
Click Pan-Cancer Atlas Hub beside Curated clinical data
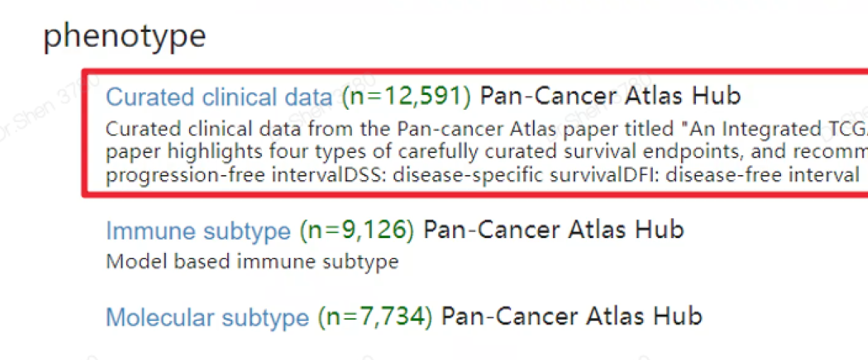610,96
